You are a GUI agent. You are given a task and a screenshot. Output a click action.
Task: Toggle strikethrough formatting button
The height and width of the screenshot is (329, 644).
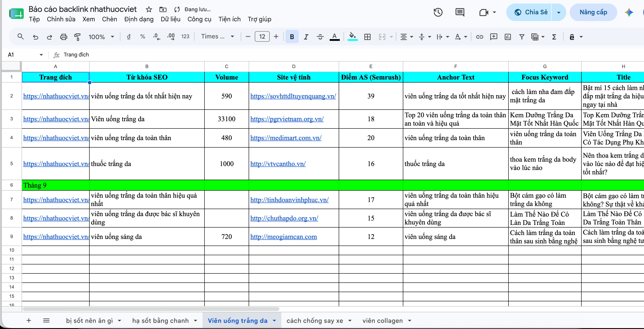(320, 37)
